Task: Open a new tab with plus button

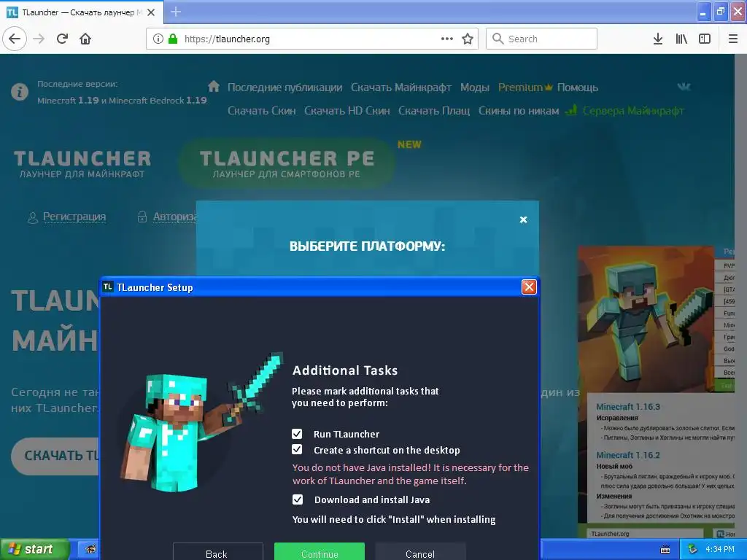Action: pyautogui.click(x=176, y=12)
